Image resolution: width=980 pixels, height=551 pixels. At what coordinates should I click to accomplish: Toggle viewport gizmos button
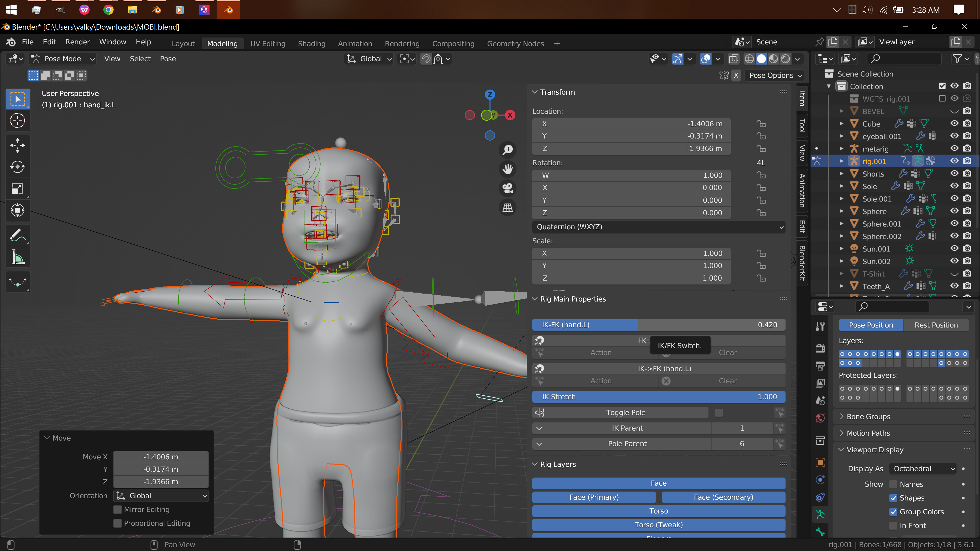(x=678, y=59)
